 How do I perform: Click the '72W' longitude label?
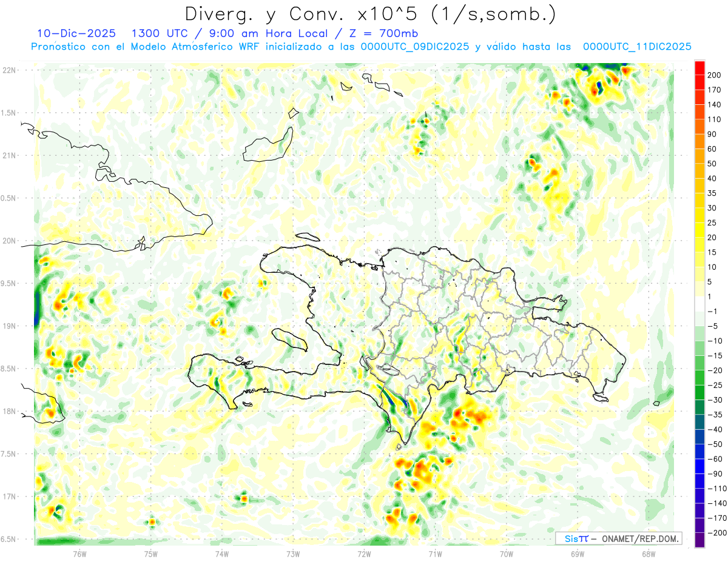coord(364,553)
